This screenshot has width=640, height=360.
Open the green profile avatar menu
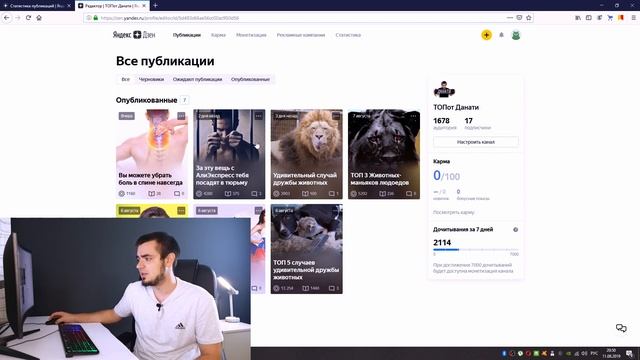(x=516, y=35)
